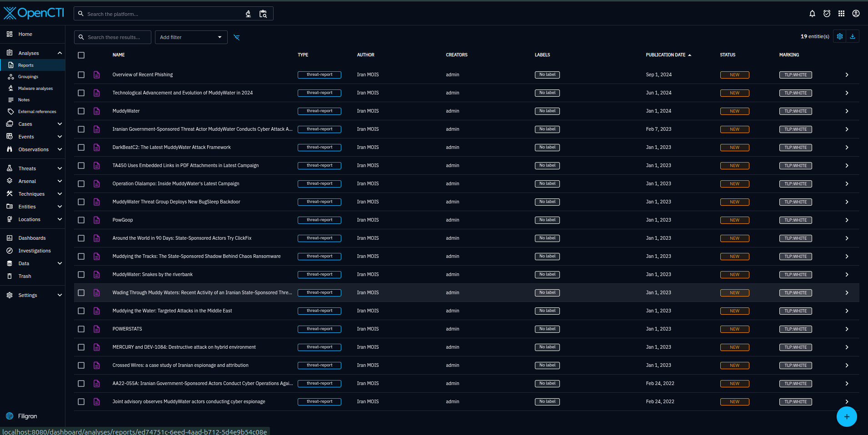This screenshot has width=868, height=435.
Task: Go to Home in the sidebar
Action: pyautogui.click(x=32, y=34)
